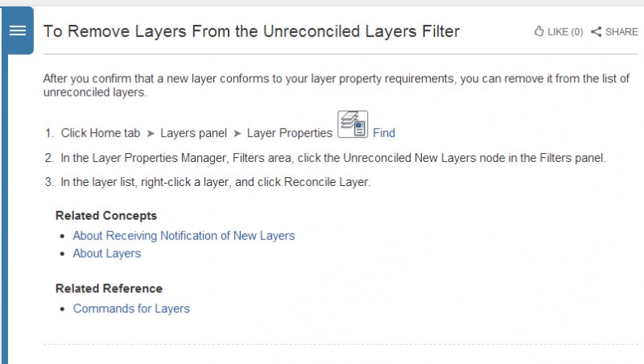Click the arrow after Home tab
644x364 pixels.
coord(151,134)
